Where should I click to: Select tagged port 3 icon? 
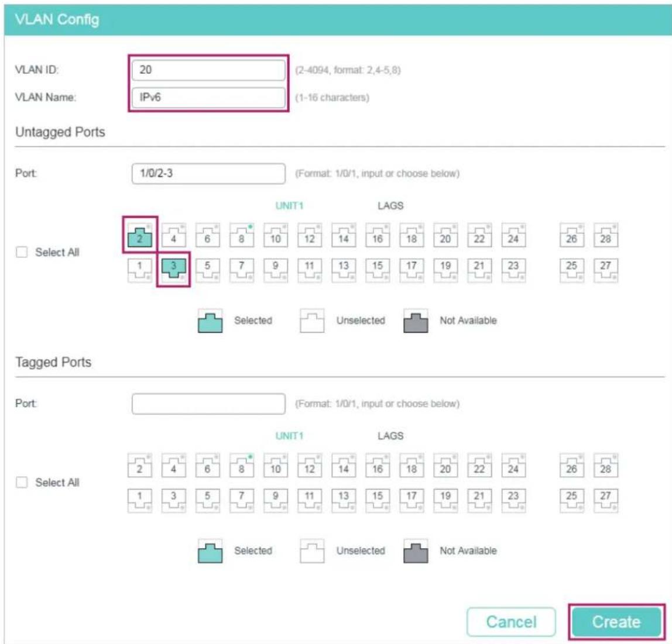pos(174,500)
